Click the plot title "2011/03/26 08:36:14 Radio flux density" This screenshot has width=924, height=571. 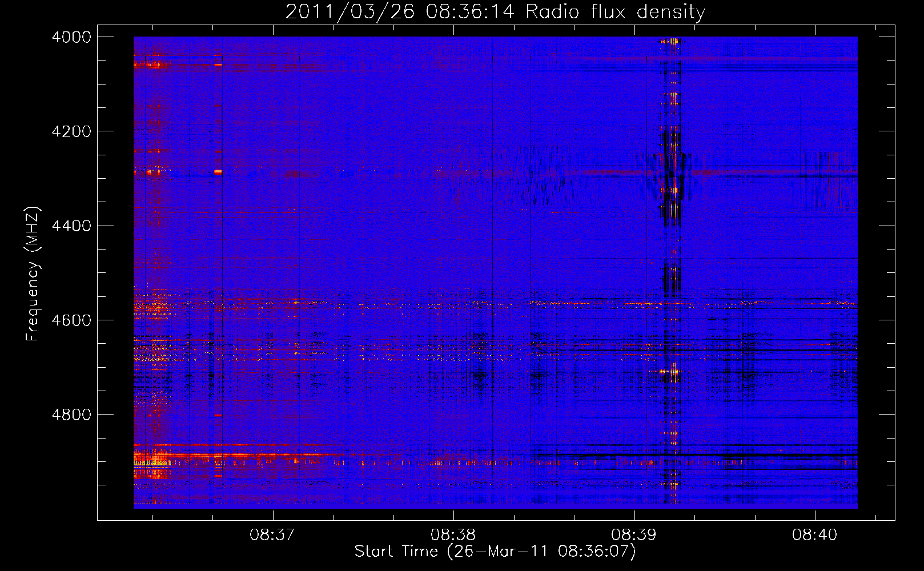pos(495,11)
